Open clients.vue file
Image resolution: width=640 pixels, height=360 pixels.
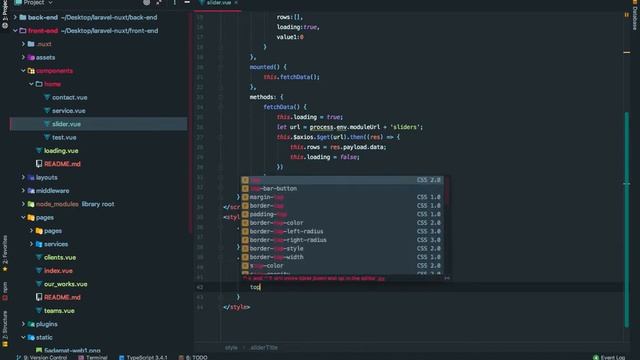tap(60, 258)
